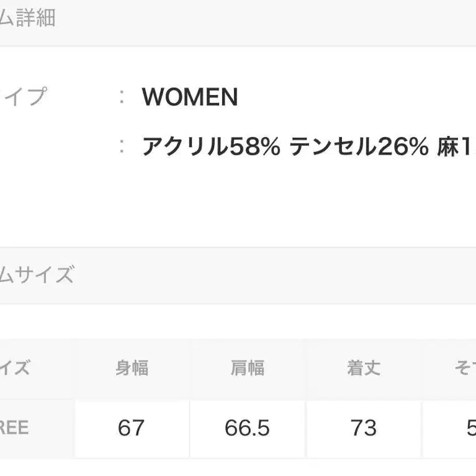Click the 身幅 column header
This screenshot has width=476, height=476.
pos(132,368)
